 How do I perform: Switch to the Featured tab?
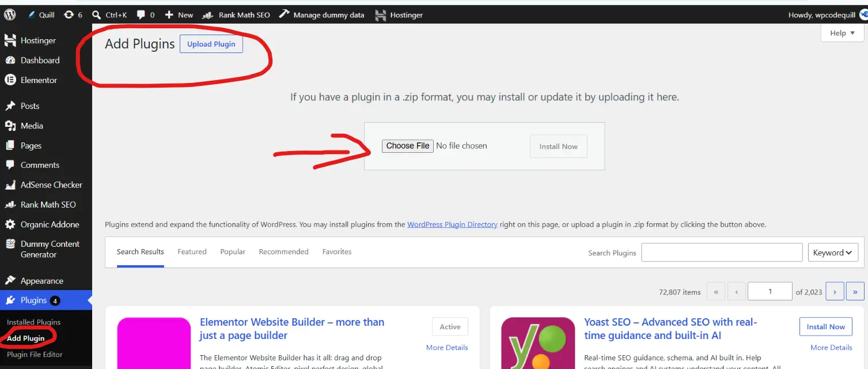(192, 252)
